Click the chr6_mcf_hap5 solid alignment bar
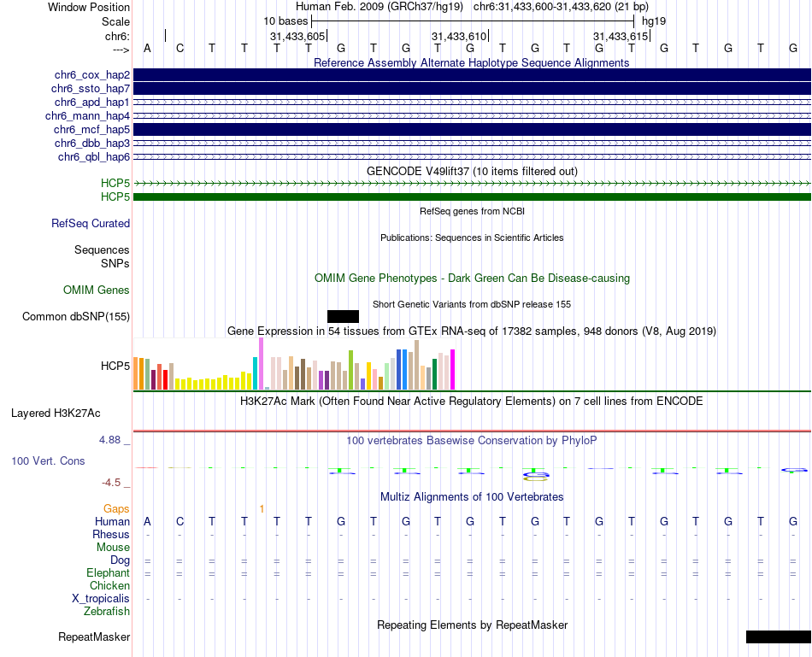This screenshot has width=812, height=657. tap(472, 129)
